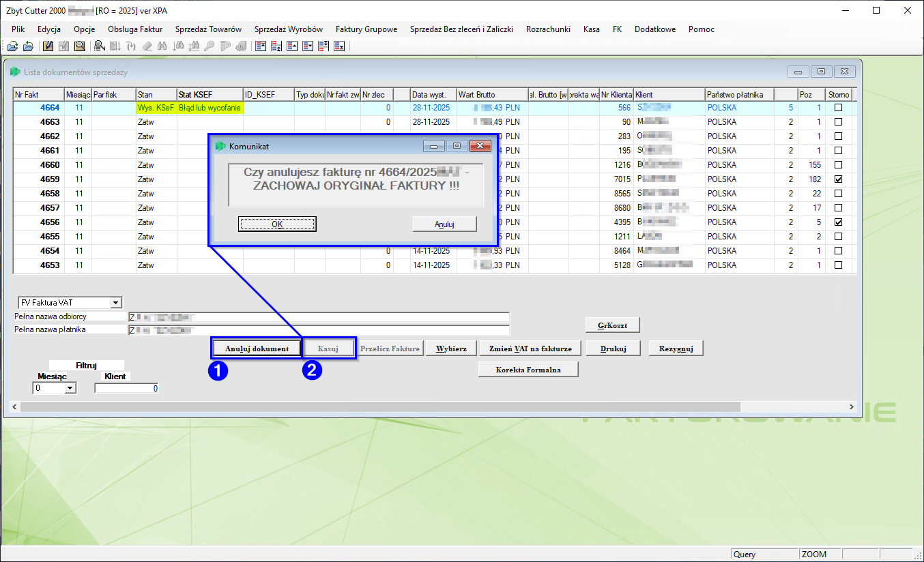
Task: Click the previous-page double-arrow toolbar icon
Action: pyautogui.click(x=276, y=46)
